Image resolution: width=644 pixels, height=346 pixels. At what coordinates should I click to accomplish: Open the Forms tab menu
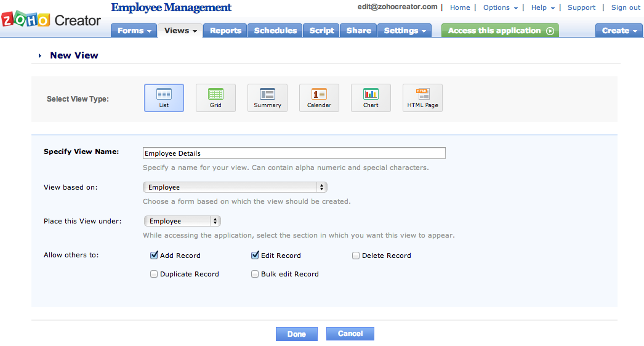point(134,31)
